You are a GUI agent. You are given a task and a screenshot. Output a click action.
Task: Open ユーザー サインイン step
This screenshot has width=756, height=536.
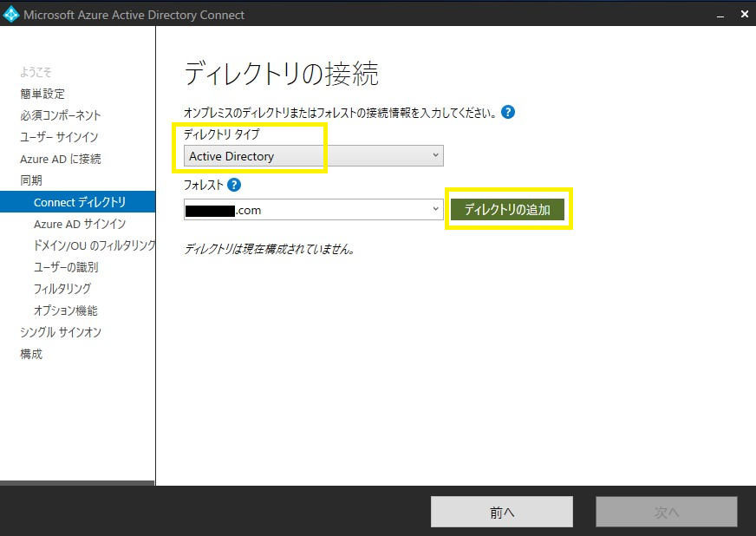pos(59,137)
